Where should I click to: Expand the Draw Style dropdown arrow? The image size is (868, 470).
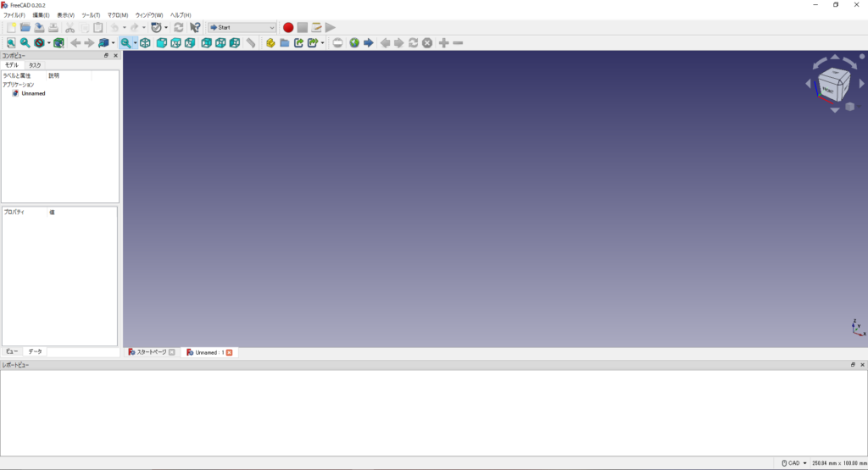point(48,42)
